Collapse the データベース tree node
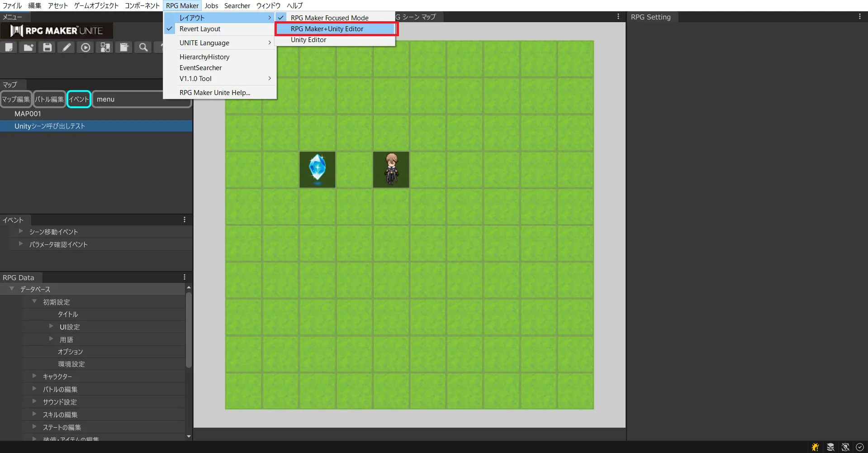Screen dimensions: 868x453 tap(12, 289)
